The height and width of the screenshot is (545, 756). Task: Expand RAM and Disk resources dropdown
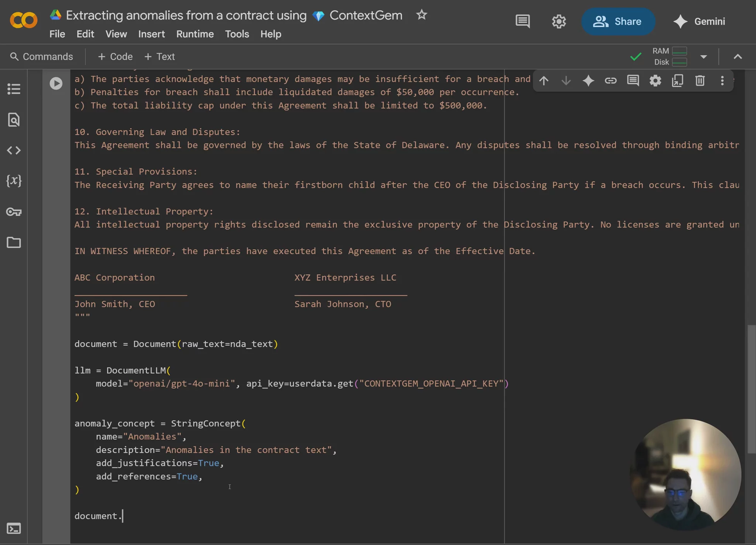pos(704,57)
